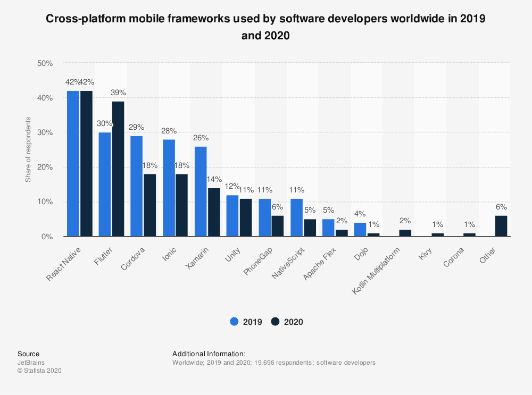
Task: Toggle the 2019 series legend label
Action: click(253, 322)
